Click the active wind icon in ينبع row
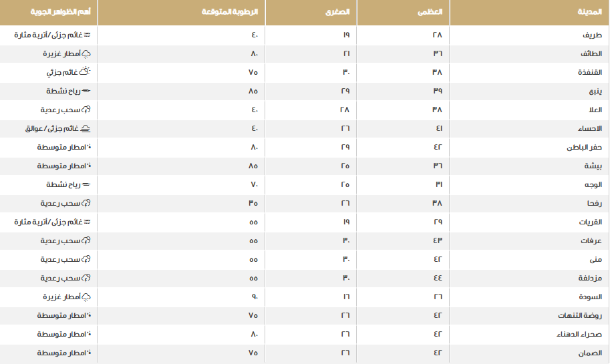610x364 pixels. point(86,92)
